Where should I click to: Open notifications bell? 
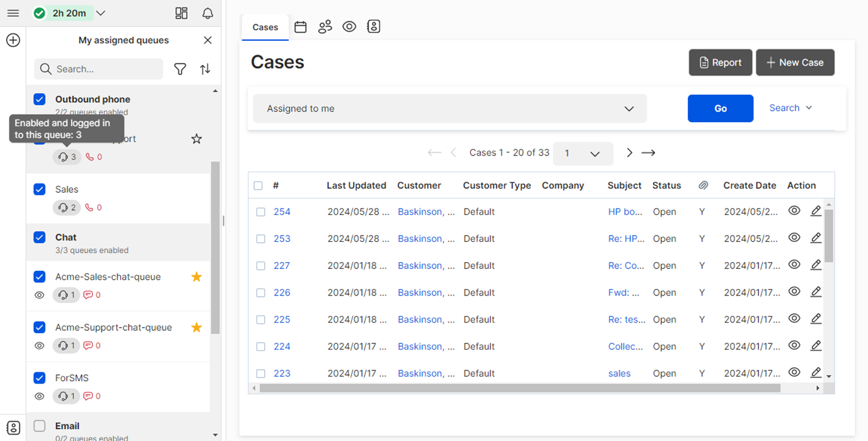(x=207, y=13)
